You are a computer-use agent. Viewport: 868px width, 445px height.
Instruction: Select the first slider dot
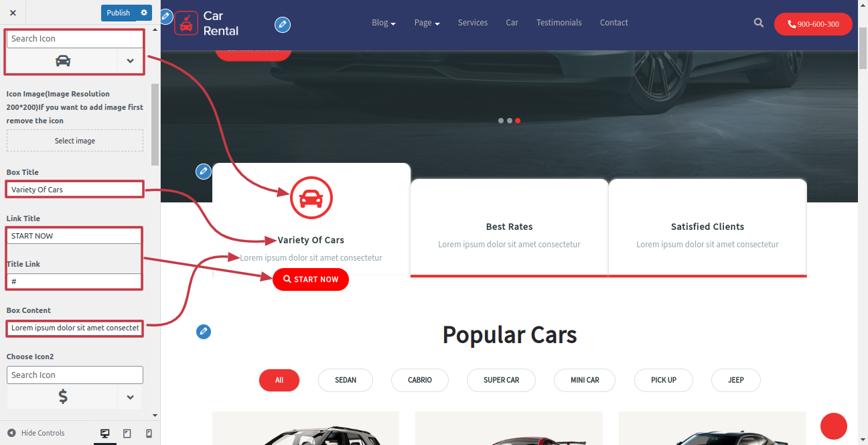pos(501,121)
